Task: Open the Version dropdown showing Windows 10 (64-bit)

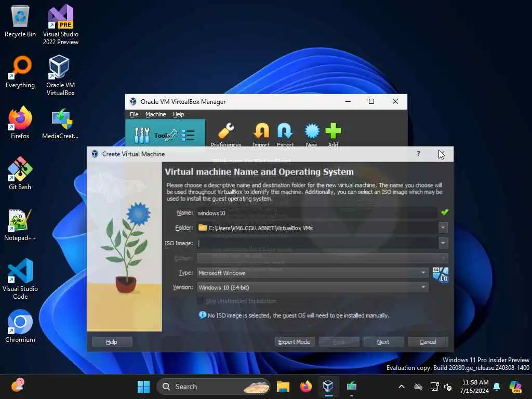Action: tap(312, 287)
